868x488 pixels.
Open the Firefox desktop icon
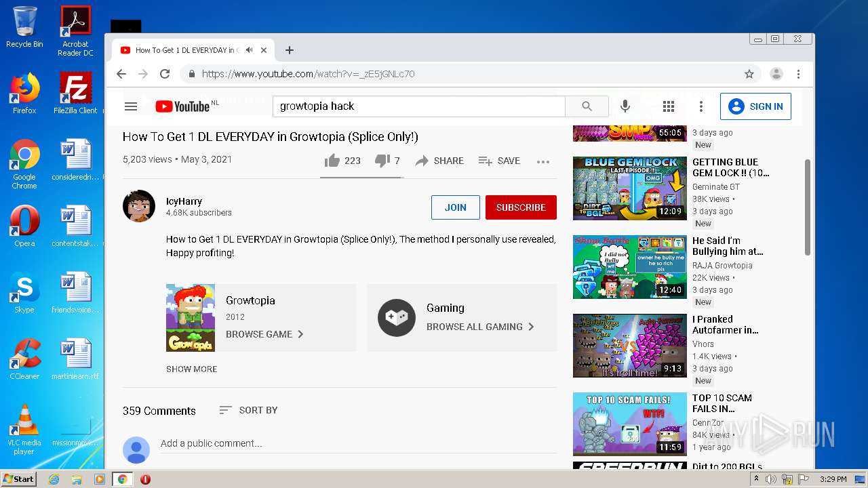(24, 94)
